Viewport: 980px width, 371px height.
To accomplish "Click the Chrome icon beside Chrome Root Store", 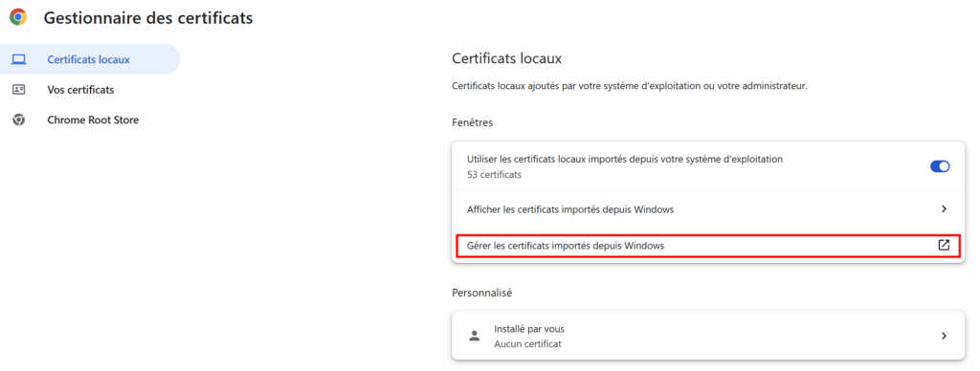I will click(19, 120).
